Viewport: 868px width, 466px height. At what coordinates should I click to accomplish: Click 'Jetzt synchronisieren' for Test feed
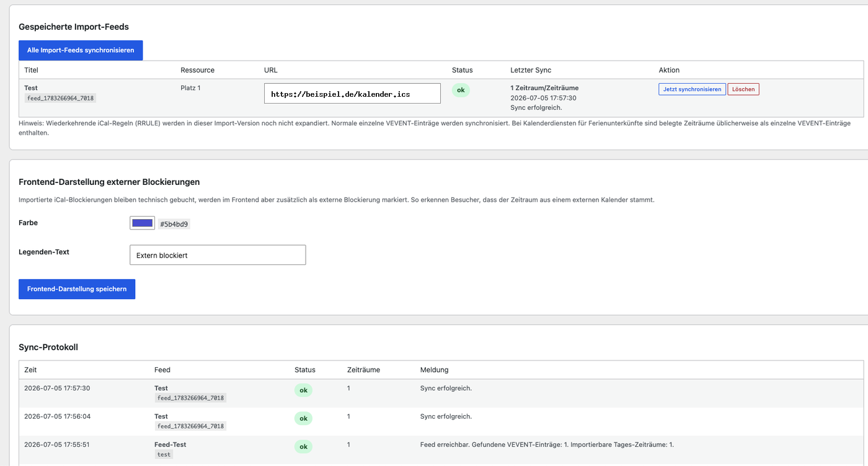click(x=692, y=89)
